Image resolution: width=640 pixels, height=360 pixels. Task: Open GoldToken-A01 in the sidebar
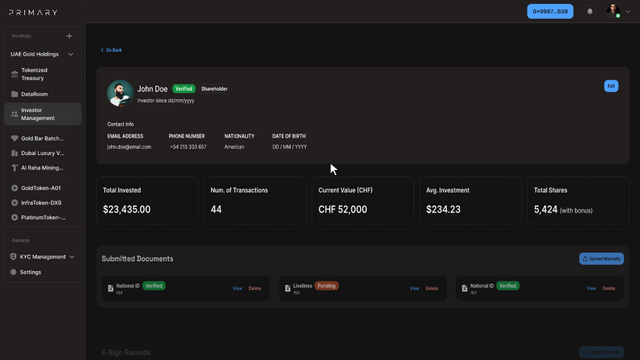[42, 188]
